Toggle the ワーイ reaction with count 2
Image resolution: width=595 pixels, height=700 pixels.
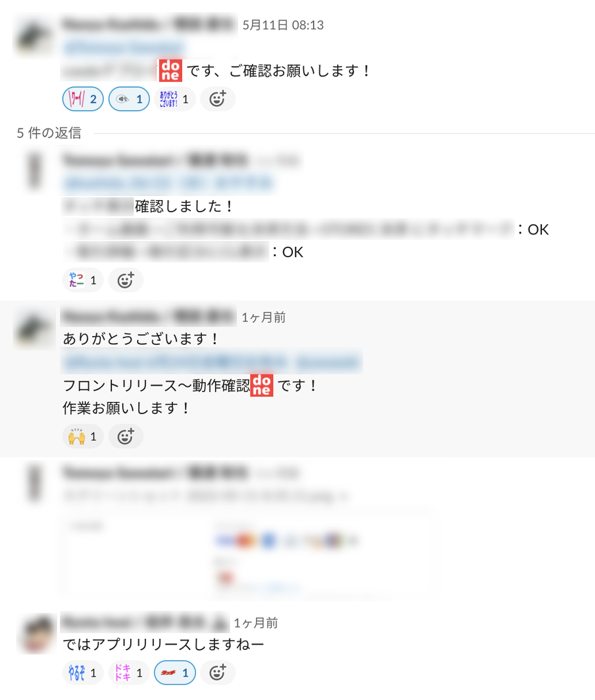pyautogui.click(x=83, y=99)
